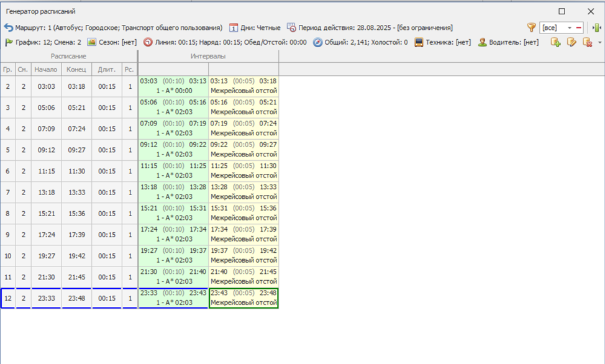Select the Конец cell 13:33
605x364 pixels.
76,193
